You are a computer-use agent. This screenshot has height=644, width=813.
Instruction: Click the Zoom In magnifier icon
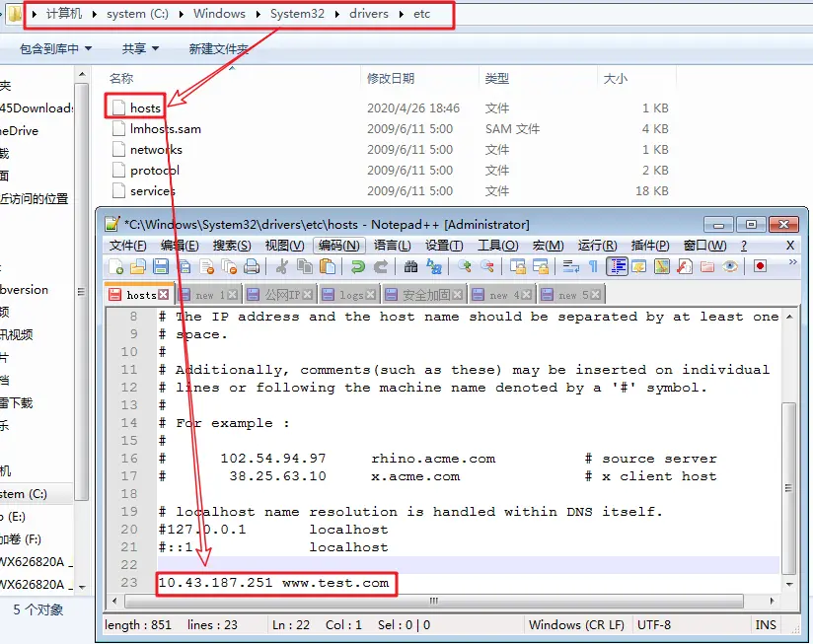click(x=464, y=266)
